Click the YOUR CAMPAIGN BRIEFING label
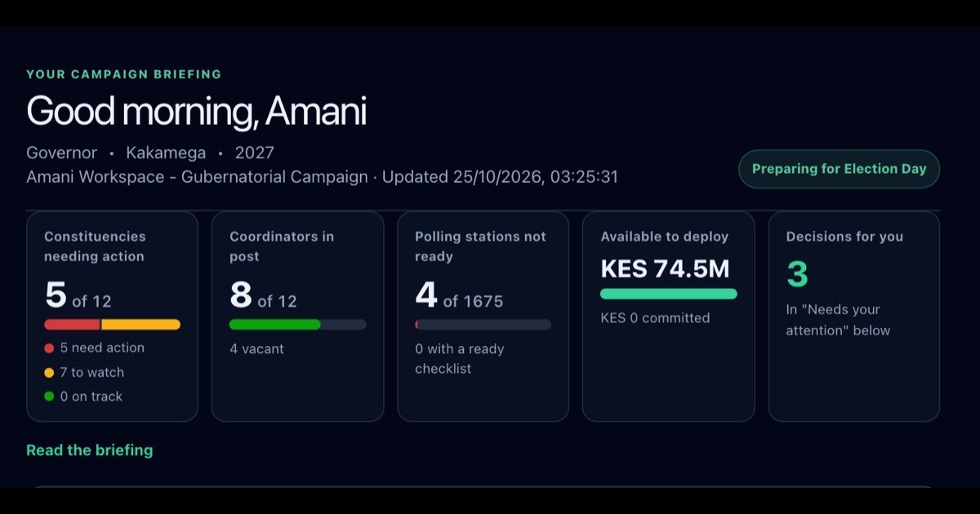This screenshot has width=980, height=514. coord(124,74)
